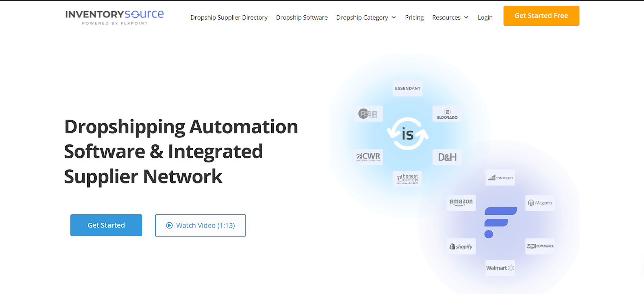Click the blue Get Started button

click(x=106, y=225)
